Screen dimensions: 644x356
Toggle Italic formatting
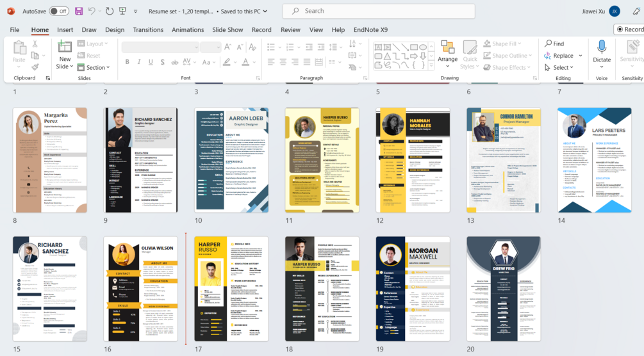139,62
